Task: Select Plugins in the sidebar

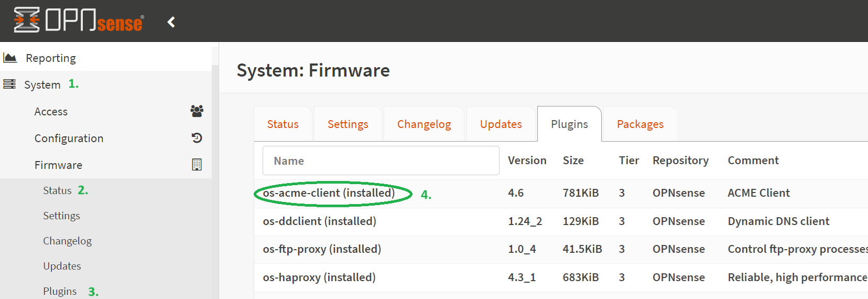Action: click(x=60, y=291)
